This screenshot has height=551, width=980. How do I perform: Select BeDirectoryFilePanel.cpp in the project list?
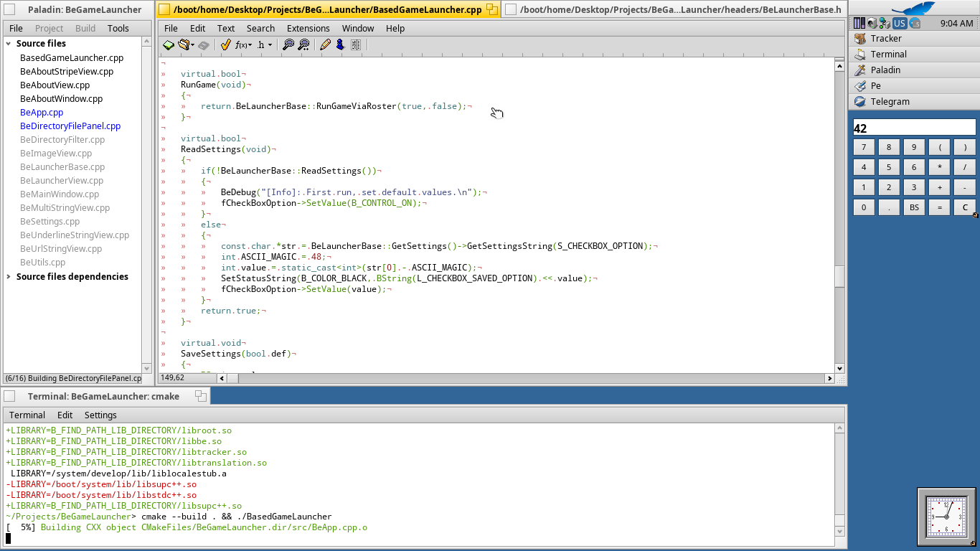(x=70, y=126)
